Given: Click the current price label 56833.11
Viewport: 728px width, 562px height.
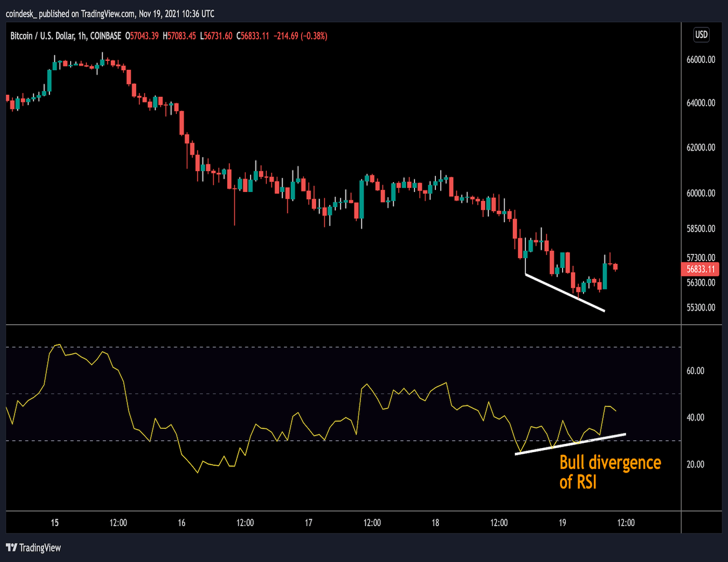Looking at the screenshot, I should click(700, 269).
